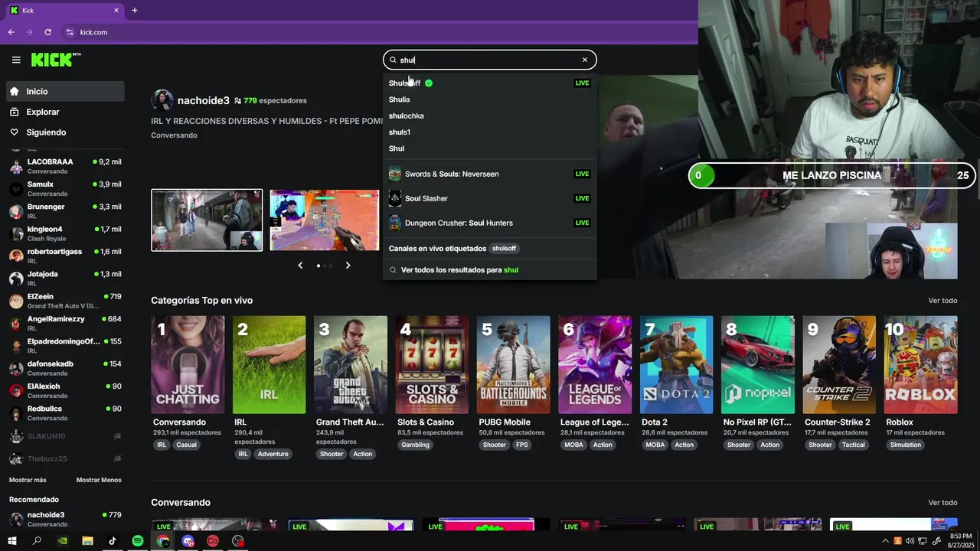Viewport: 980px width, 551px height.
Task: Open ElAlexioh channel in sidebar
Action: (65, 390)
